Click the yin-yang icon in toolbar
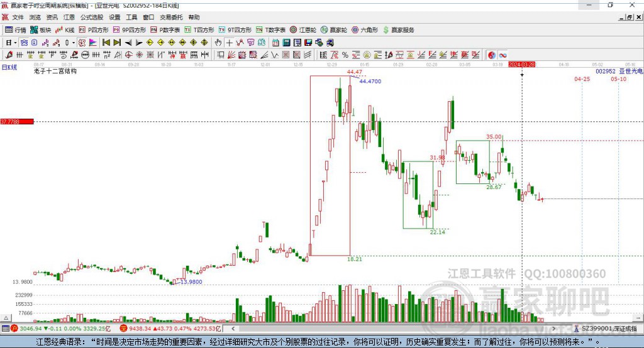Viewport: 644px width, 348px height. pos(492,55)
